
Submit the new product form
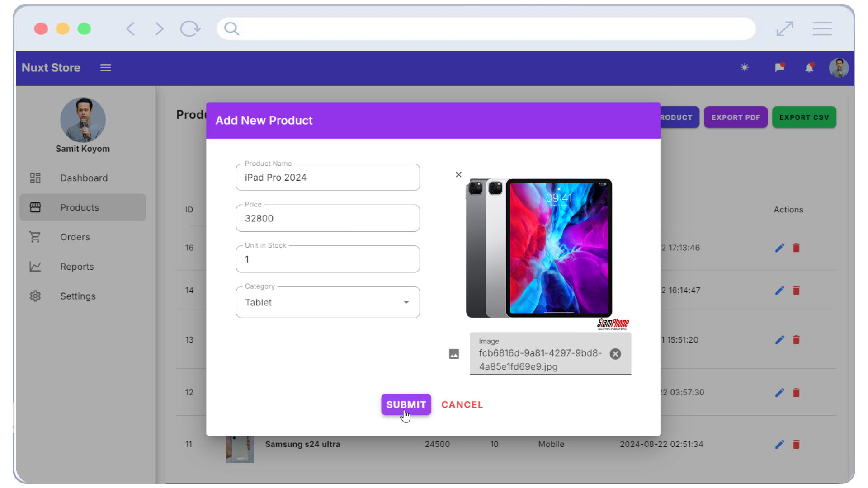click(406, 405)
